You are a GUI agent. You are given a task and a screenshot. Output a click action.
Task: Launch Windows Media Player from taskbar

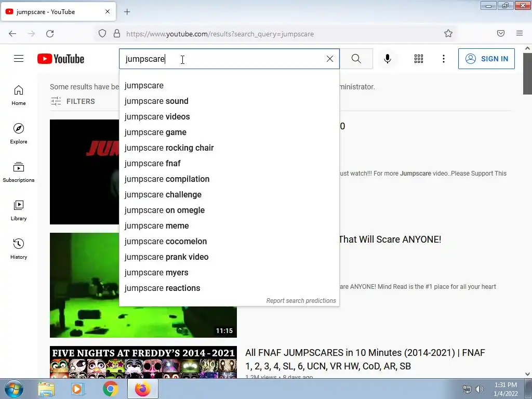pos(78,389)
